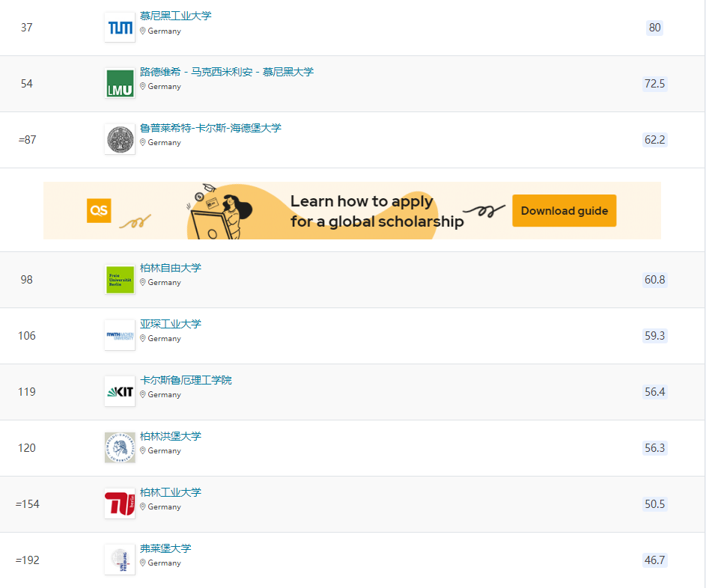Click location pin under 慕尼黑工业大学
The width and height of the screenshot is (706, 588).
(143, 31)
